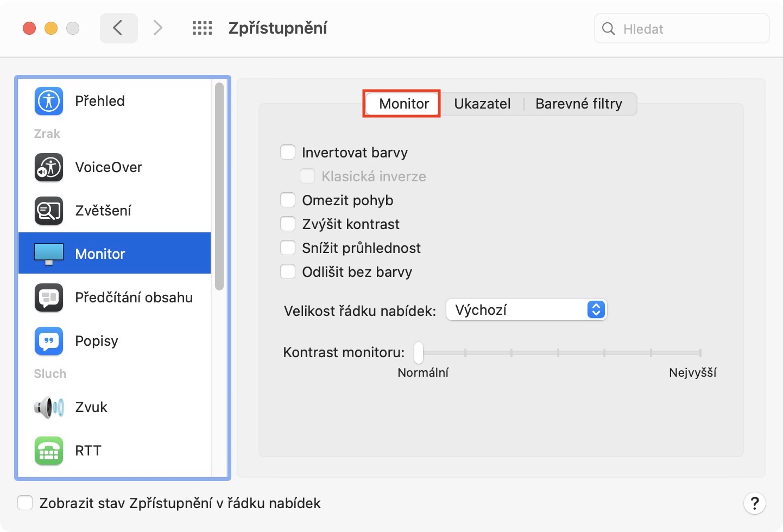Show all preferences grid icon
The image size is (783, 532).
pos(202,28)
